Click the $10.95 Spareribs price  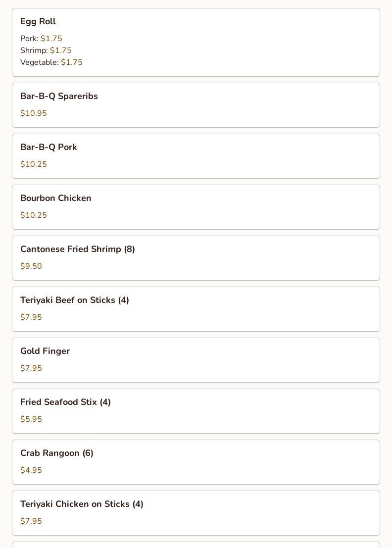(34, 113)
